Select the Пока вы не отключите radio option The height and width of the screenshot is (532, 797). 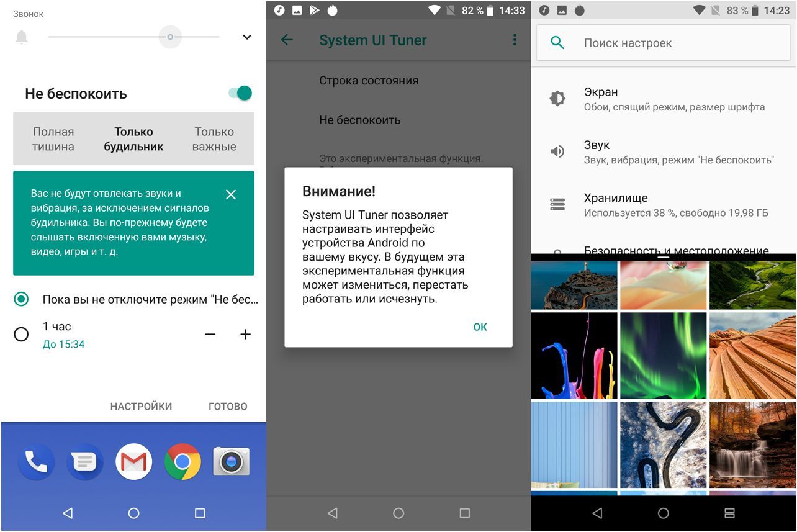[21, 299]
